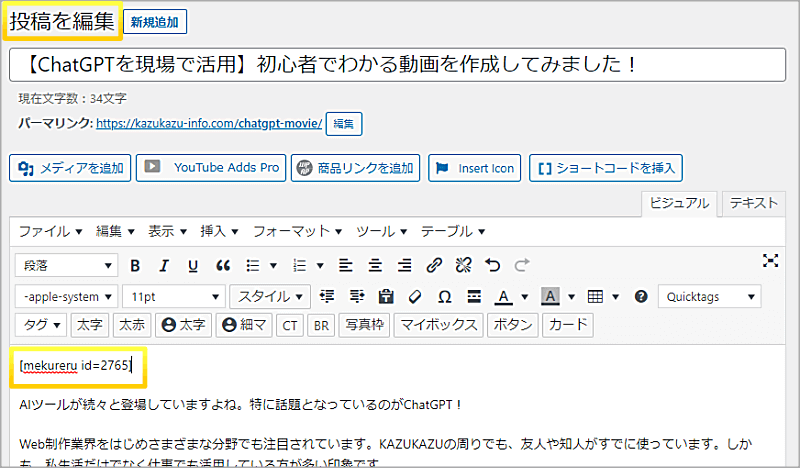
Task: Click メディアを追加 button
Action: [70, 168]
